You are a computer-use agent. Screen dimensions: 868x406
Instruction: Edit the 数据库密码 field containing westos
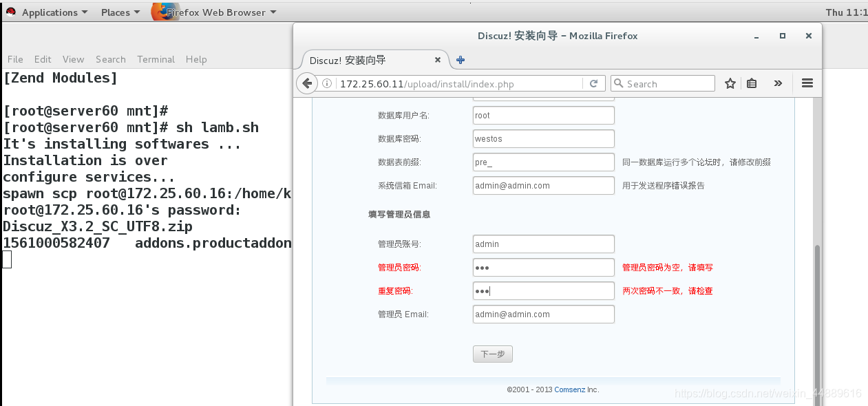[544, 139]
